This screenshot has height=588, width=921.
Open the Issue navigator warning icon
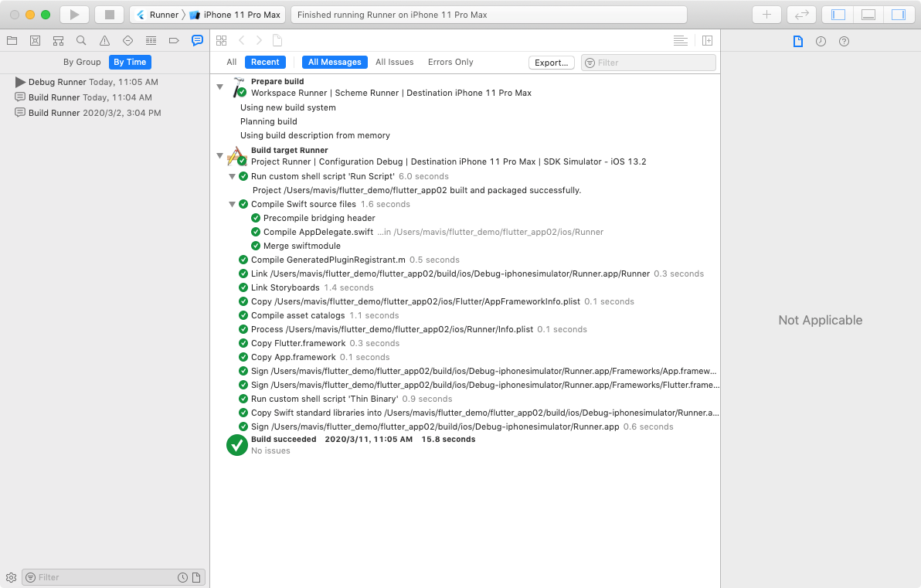[104, 40]
